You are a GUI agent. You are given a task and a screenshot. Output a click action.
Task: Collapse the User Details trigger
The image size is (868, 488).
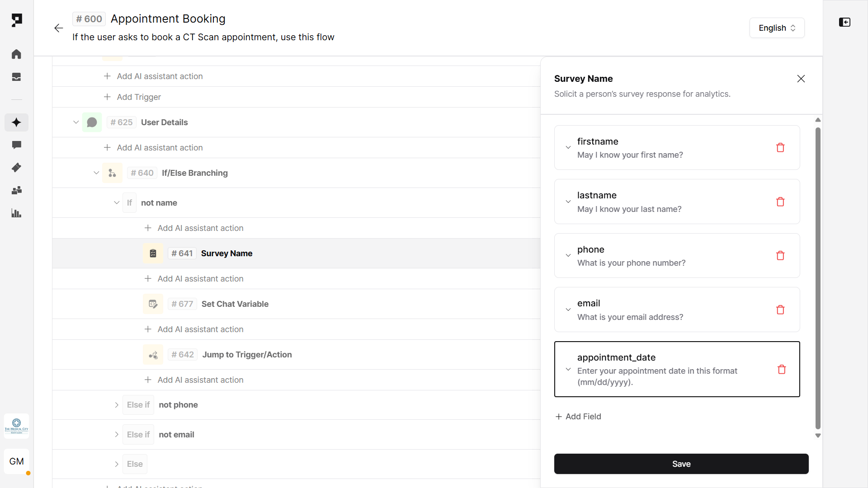pyautogui.click(x=76, y=122)
